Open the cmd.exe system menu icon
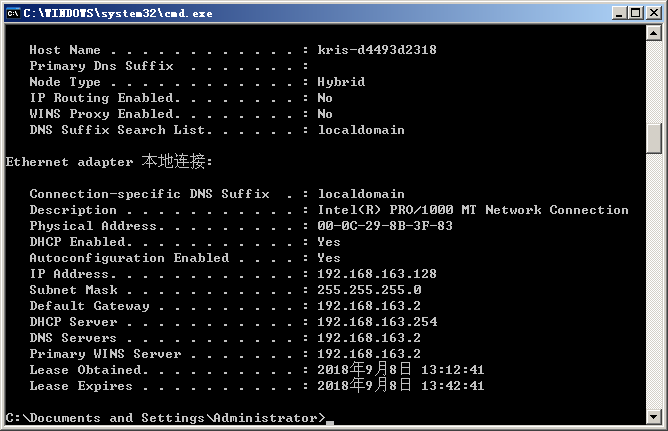 tap(13, 12)
